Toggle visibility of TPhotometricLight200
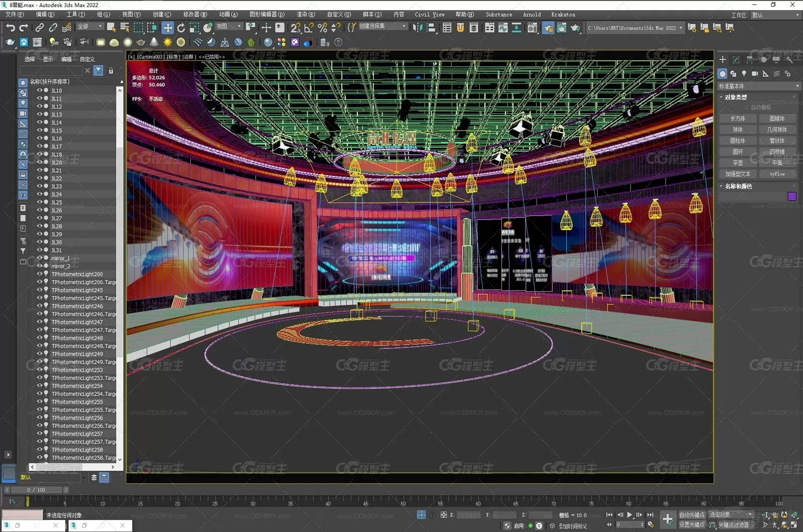Viewport: 803px width, 532px height. tap(40, 274)
